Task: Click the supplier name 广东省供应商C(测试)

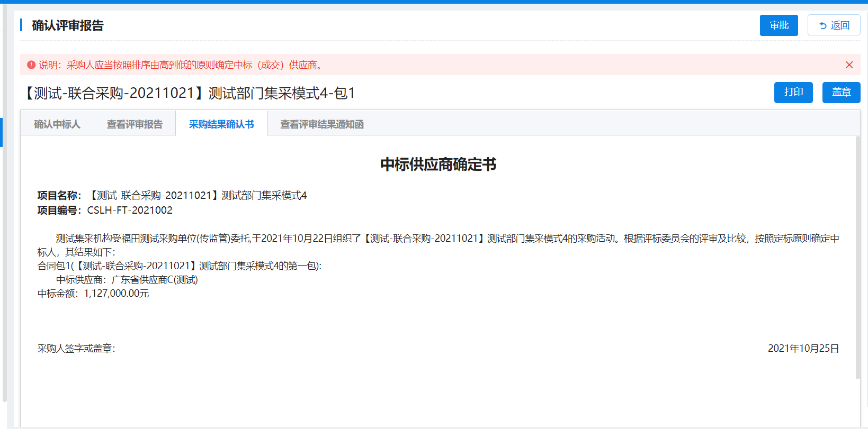Action: tap(154, 280)
